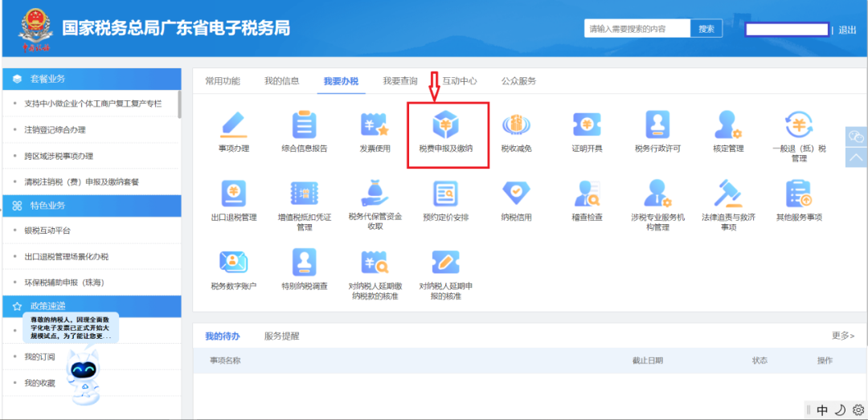Open the input method settings gear
This screenshot has width=868, height=420.
[858, 410]
